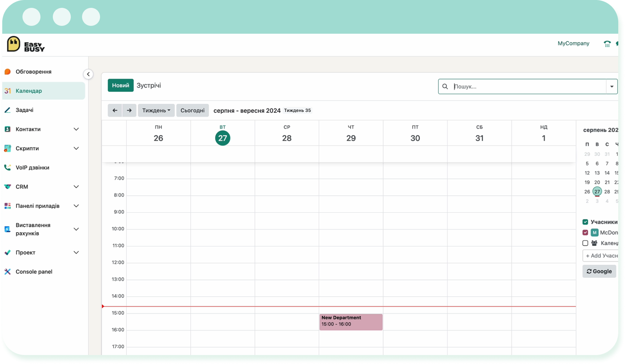Click the EasyBusy logo icon
625x364 pixels.
[13, 44]
